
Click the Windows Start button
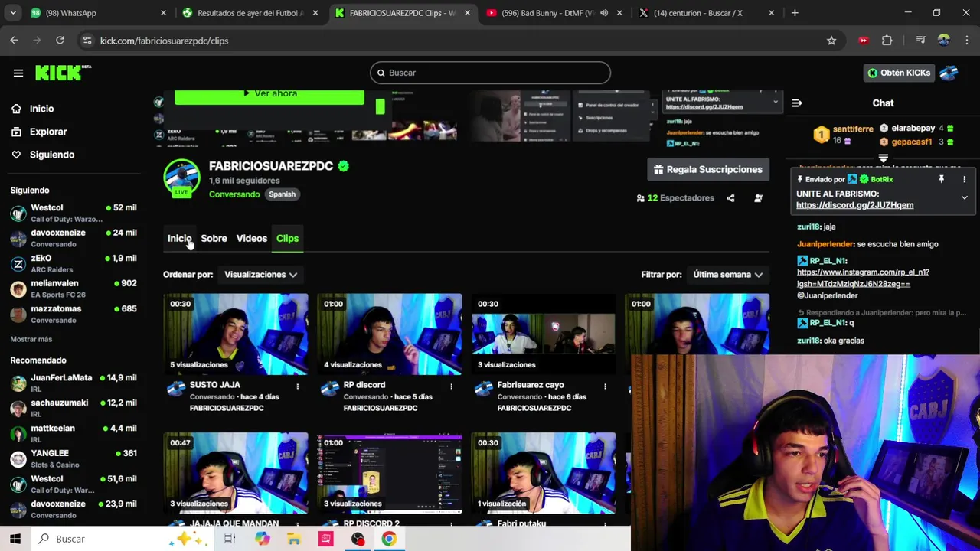coord(15,539)
